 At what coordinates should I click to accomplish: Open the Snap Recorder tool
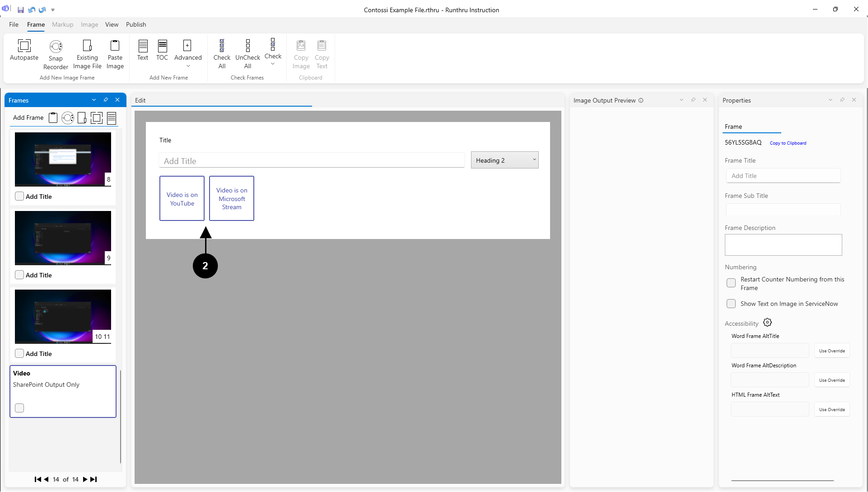click(x=56, y=47)
